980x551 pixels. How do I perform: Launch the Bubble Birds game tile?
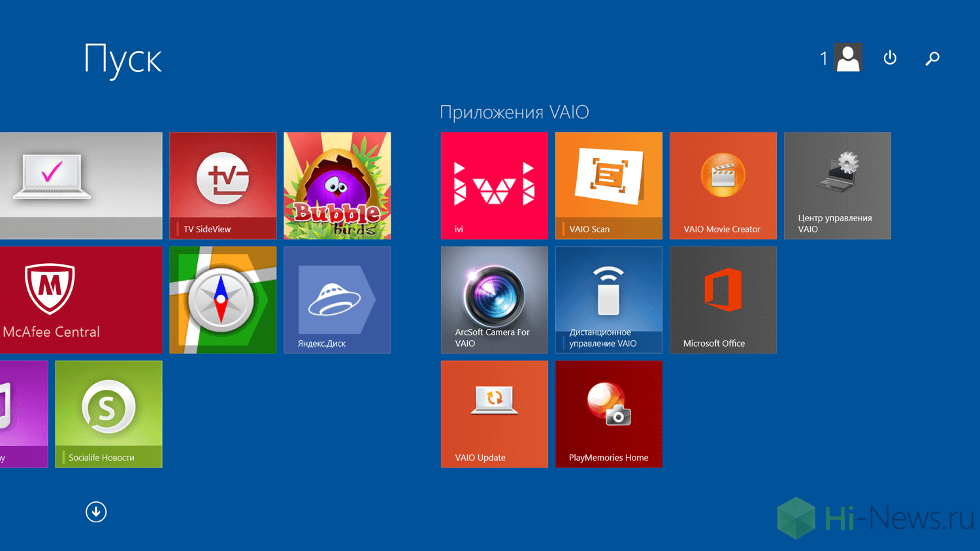337,185
